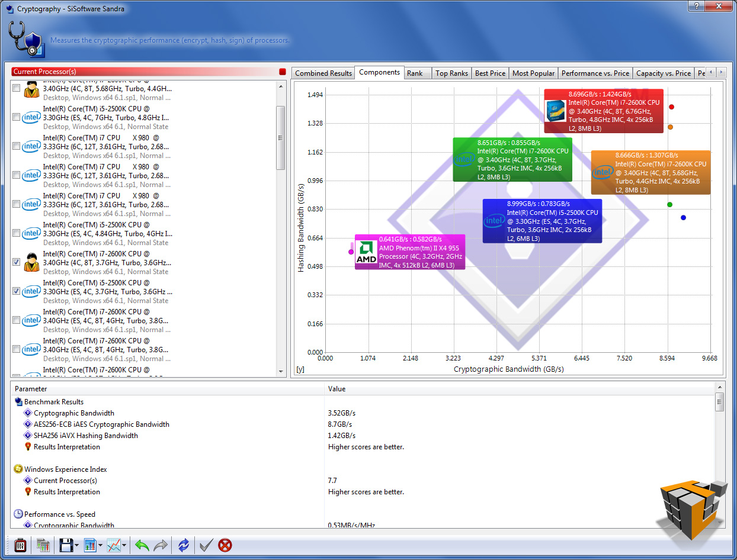Open the Performance vs. Price tab

coord(595,73)
